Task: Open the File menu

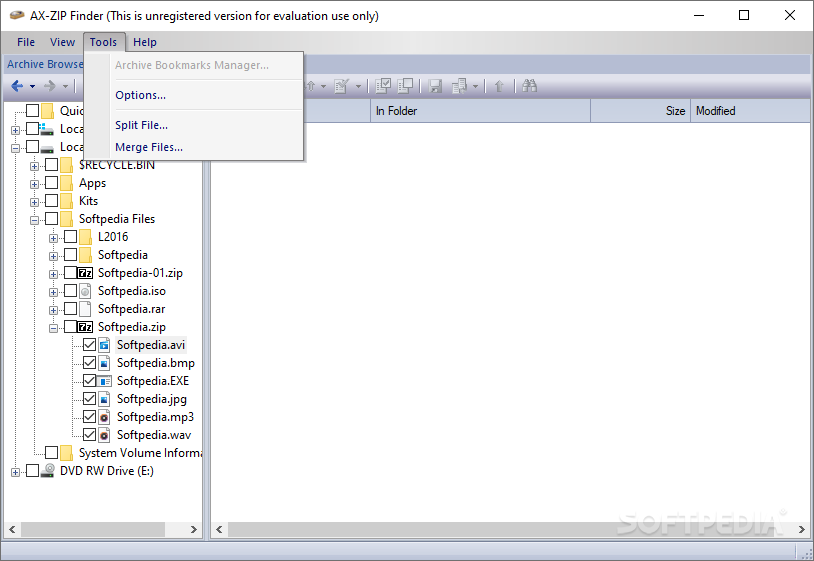Action: (x=26, y=42)
